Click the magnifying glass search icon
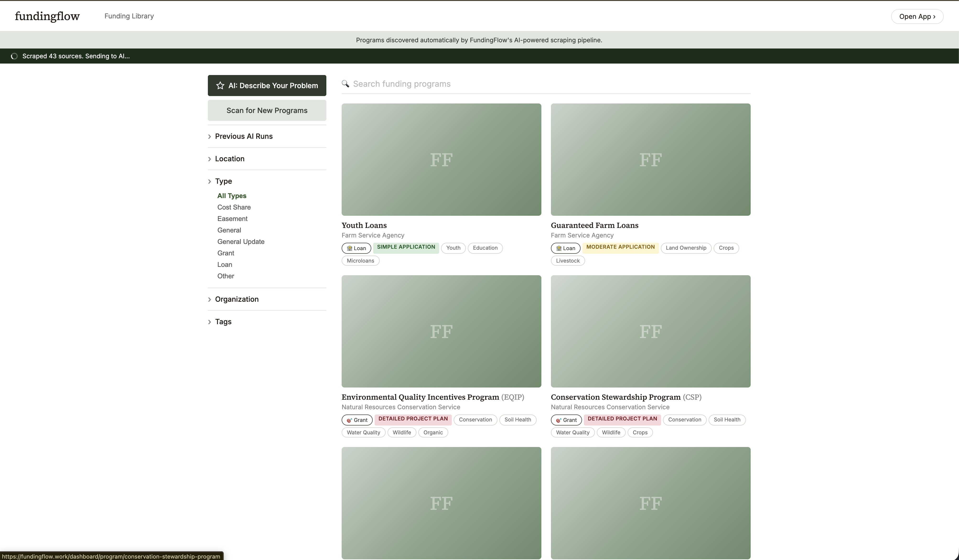The width and height of the screenshot is (959, 560). 345,84
